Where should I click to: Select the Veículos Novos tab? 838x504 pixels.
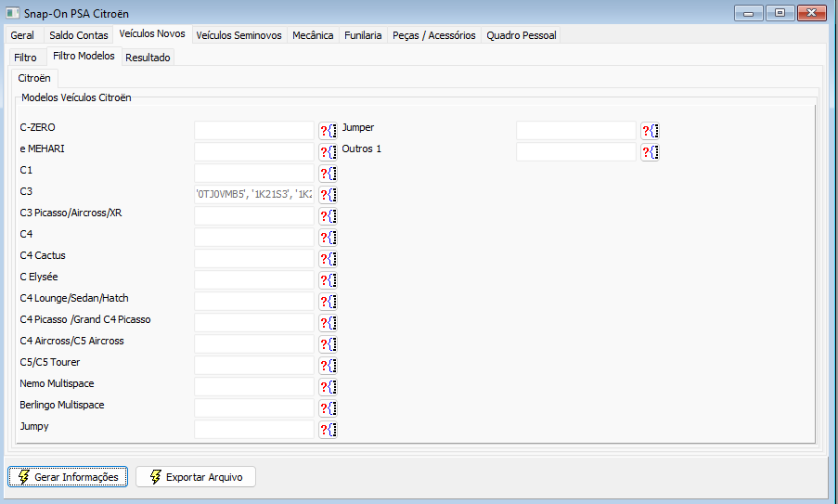pyautogui.click(x=152, y=33)
